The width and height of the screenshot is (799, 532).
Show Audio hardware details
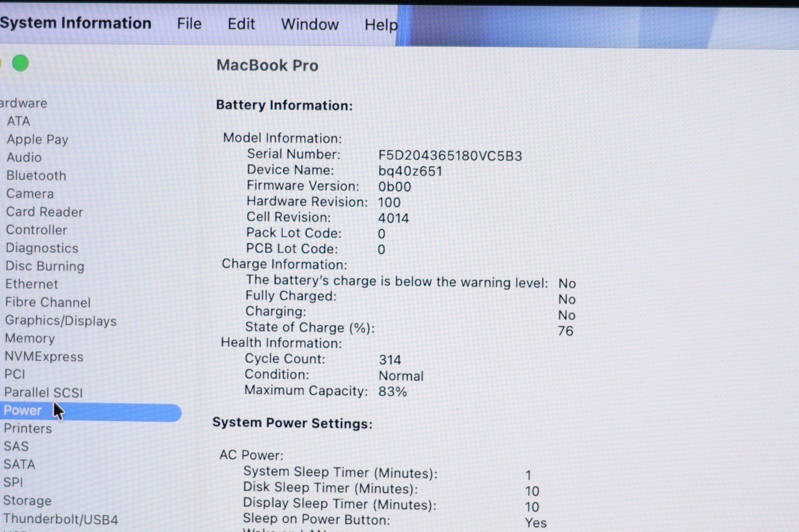pyautogui.click(x=24, y=158)
